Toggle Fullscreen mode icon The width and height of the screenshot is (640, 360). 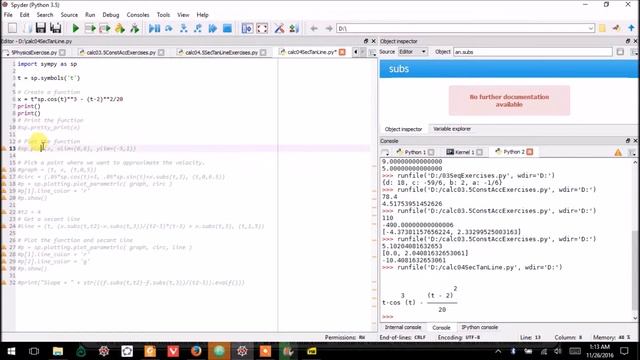[262, 28]
